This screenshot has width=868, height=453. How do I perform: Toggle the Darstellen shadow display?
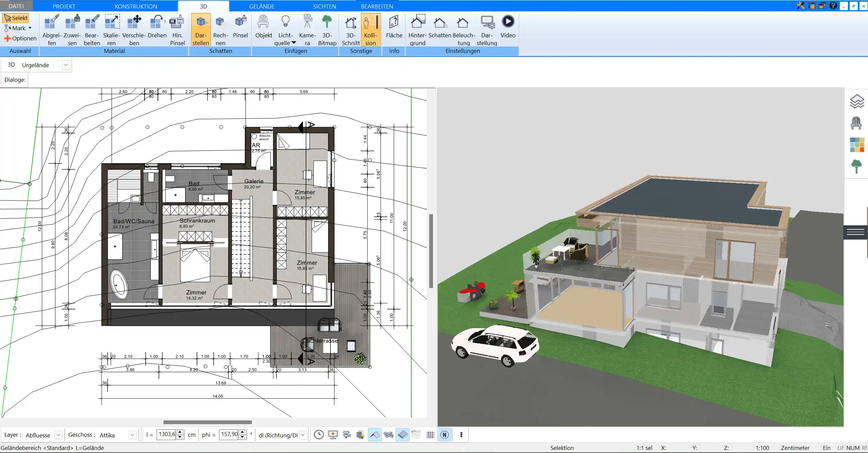[x=201, y=30]
